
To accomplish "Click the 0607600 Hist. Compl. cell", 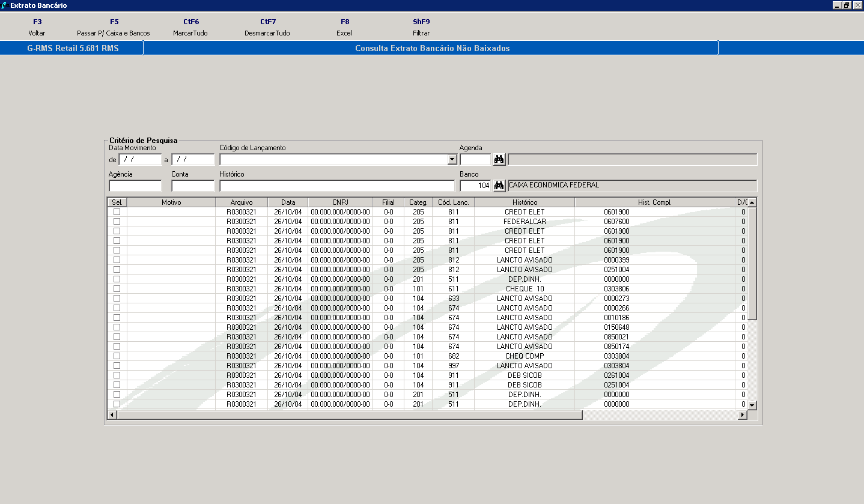I will click(655, 222).
